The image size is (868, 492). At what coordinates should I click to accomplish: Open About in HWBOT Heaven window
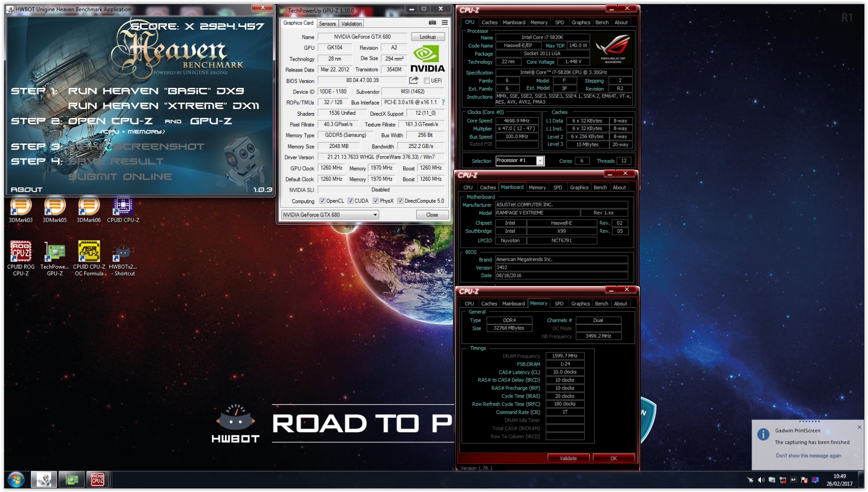pyautogui.click(x=26, y=190)
